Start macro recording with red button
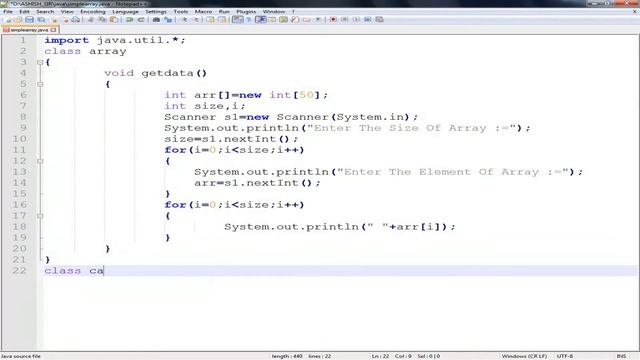 click(x=333, y=20)
